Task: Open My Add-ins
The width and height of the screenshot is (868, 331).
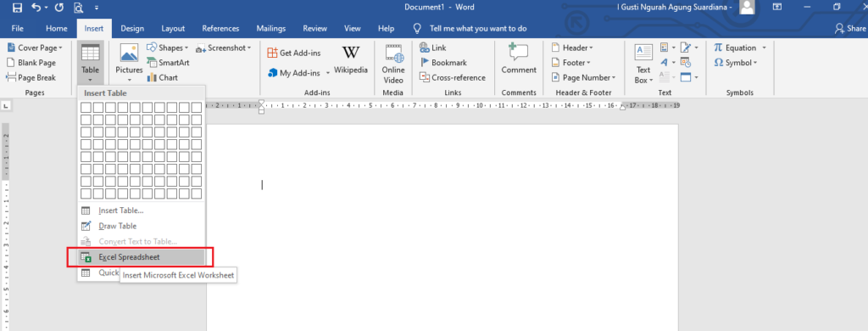Action: pyautogui.click(x=294, y=73)
